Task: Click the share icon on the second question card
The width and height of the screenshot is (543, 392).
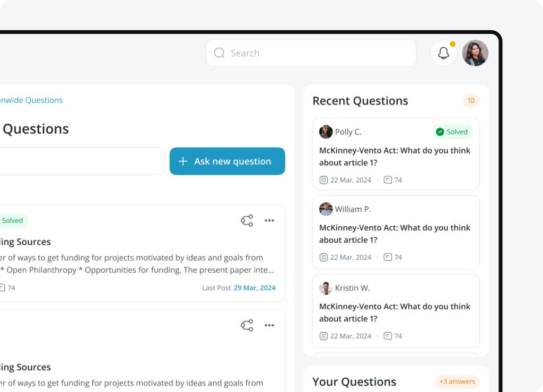Action: click(247, 325)
